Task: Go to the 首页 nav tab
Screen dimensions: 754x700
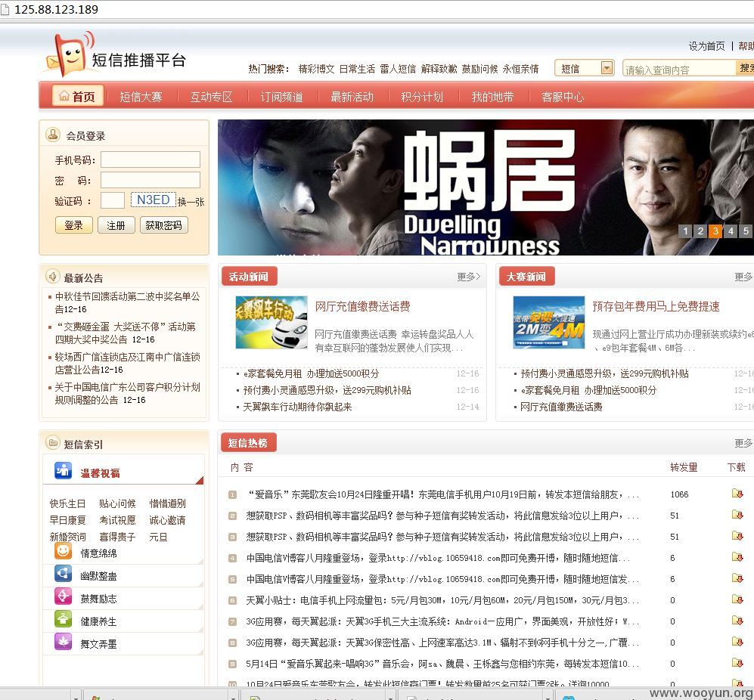Action: (x=77, y=96)
